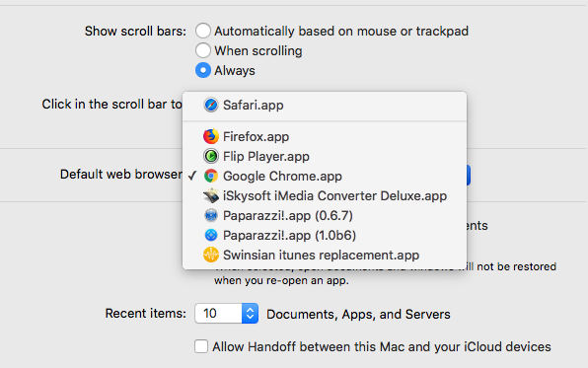Select 'Automatically based on mouse or trackpad'
Viewport: 588px width, 368px height.
203,31
